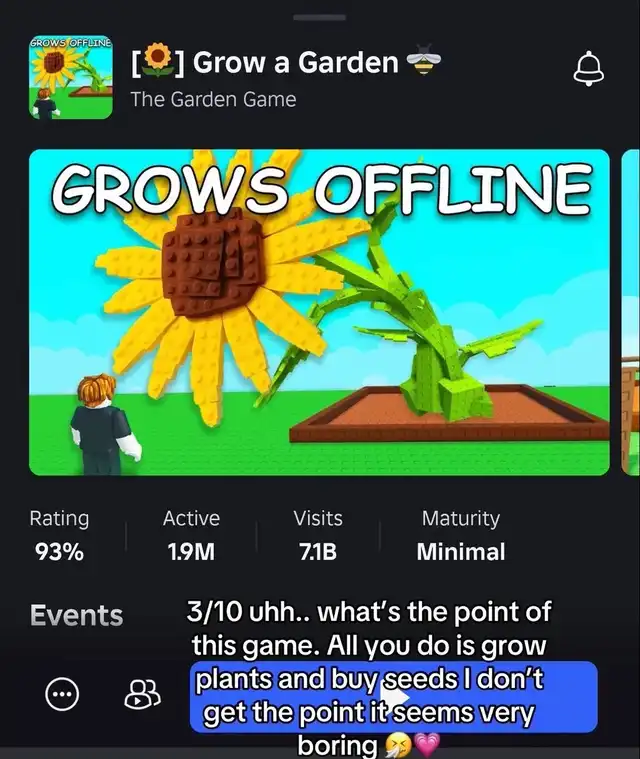Image resolution: width=640 pixels, height=759 pixels.
Task: Tap the 1.9M Active stat
Action: 191,536
